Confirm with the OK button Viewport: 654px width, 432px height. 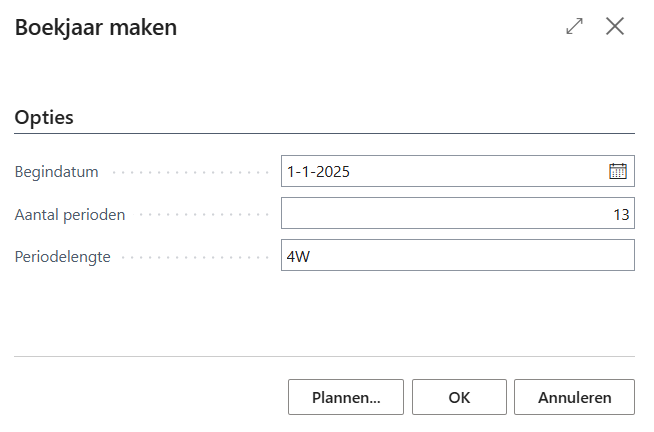pyautogui.click(x=459, y=397)
